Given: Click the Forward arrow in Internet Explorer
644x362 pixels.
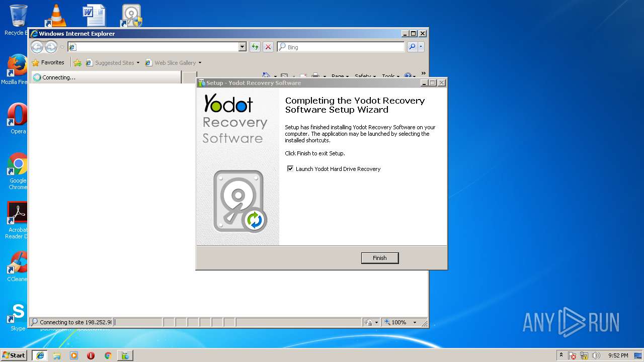Looking at the screenshot, I should coord(51,47).
